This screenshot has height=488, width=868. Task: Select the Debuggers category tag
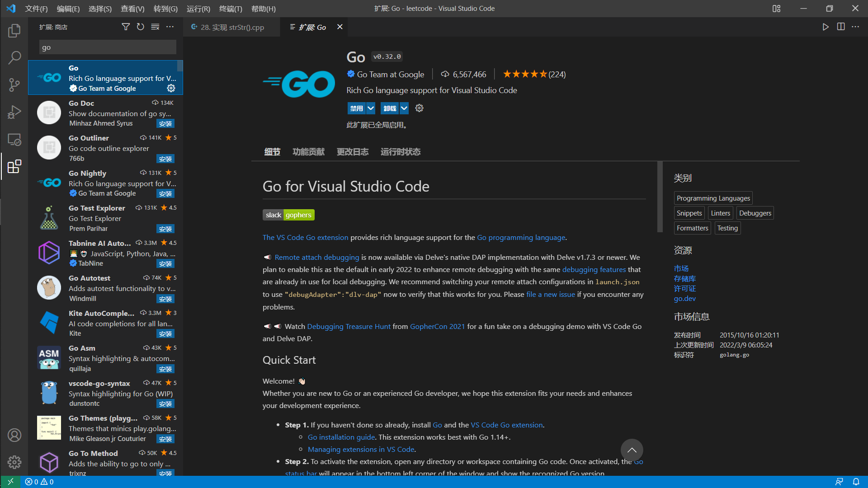coord(755,213)
